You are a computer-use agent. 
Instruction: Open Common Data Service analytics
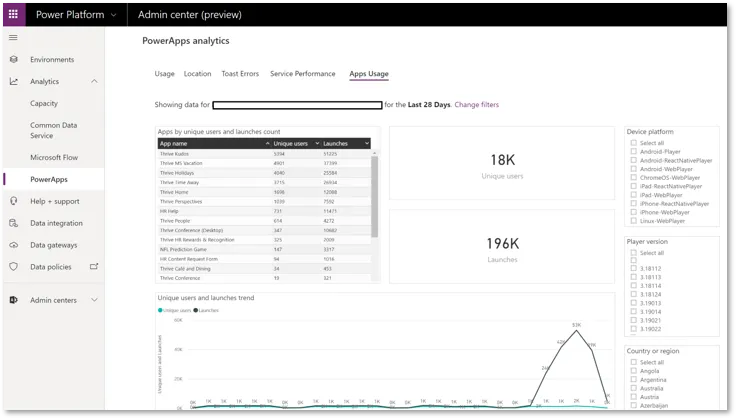pos(54,130)
